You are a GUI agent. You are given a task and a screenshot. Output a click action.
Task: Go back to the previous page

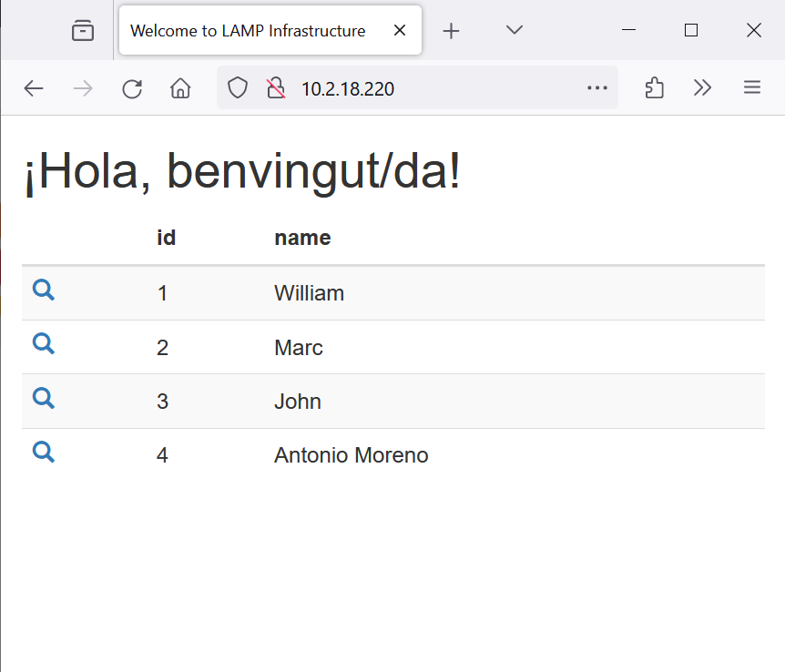[x=34, y=88]
